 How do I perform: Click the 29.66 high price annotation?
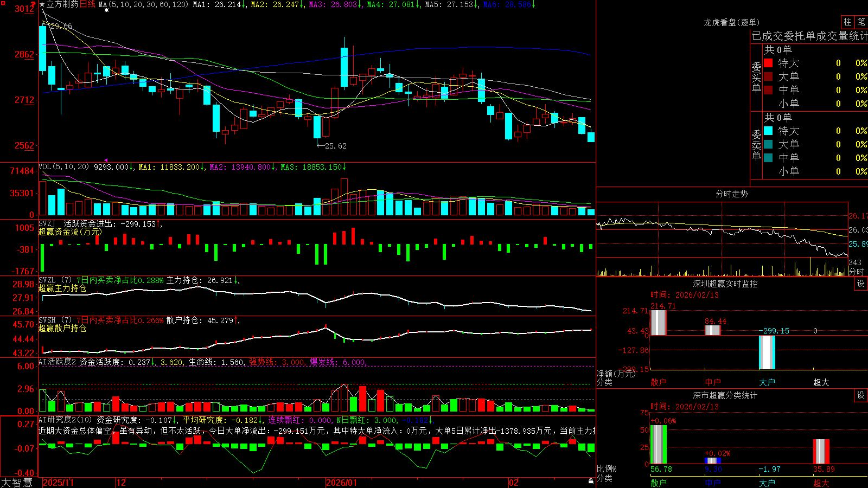click(61, 26)
